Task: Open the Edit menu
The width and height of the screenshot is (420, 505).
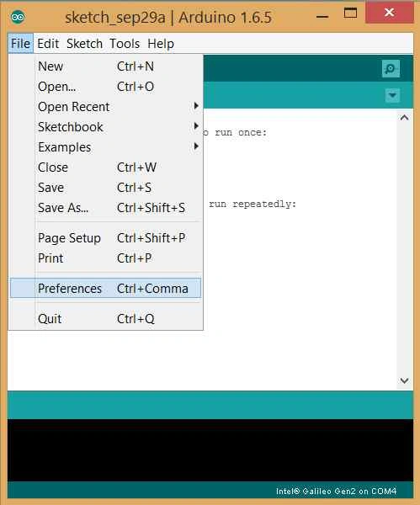Action: point(48,44)
